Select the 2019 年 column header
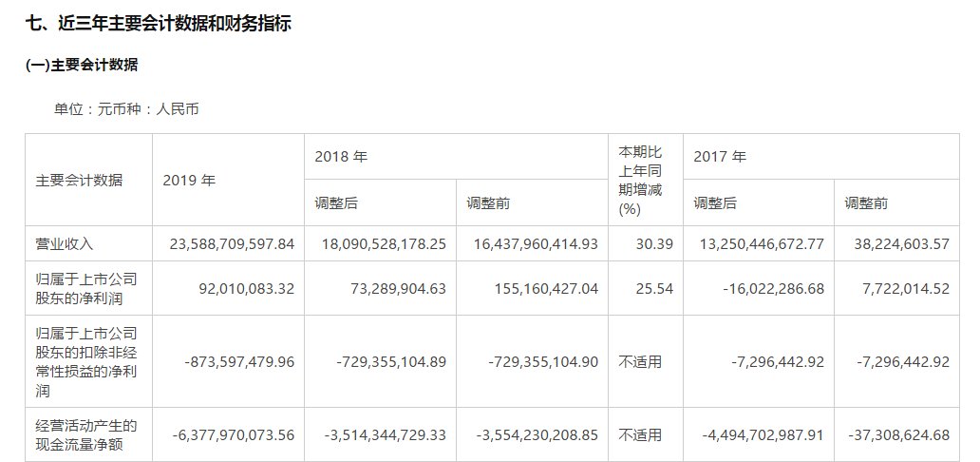 click(189, 180)
